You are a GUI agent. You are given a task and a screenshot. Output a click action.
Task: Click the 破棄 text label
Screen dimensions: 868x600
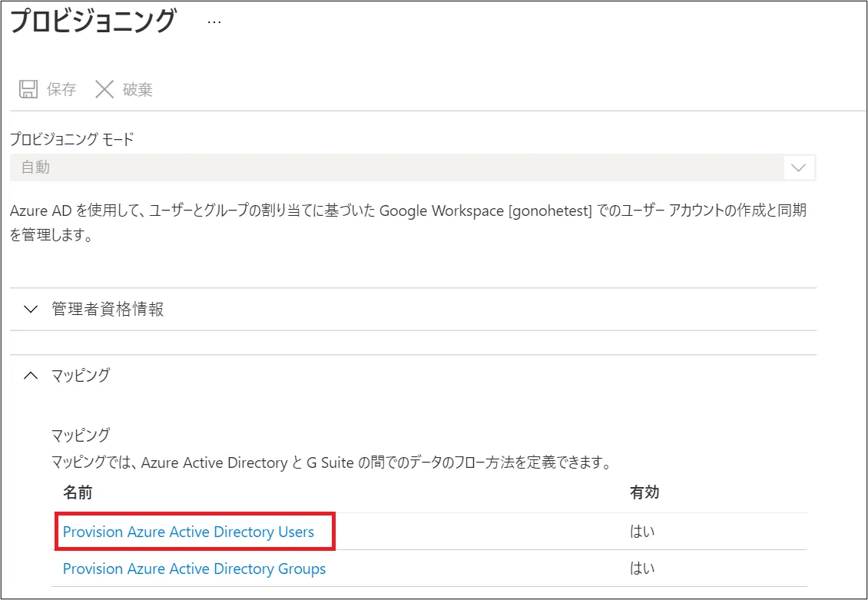click(138, 89)
